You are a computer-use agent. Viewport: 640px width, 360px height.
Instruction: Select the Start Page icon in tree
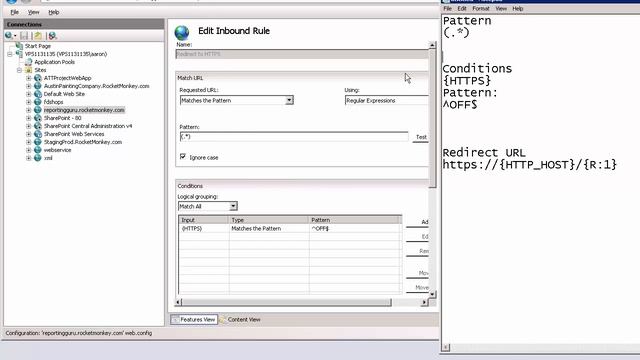click(19, 46)
